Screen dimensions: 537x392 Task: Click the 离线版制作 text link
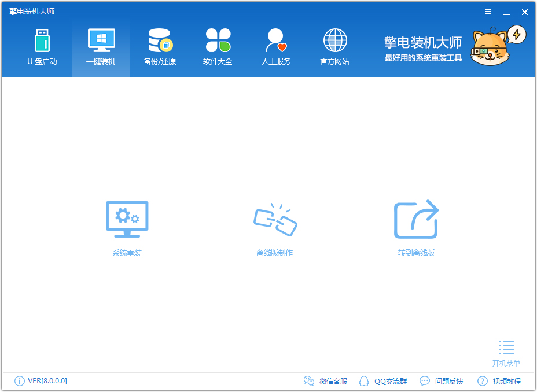pos(275,253)
